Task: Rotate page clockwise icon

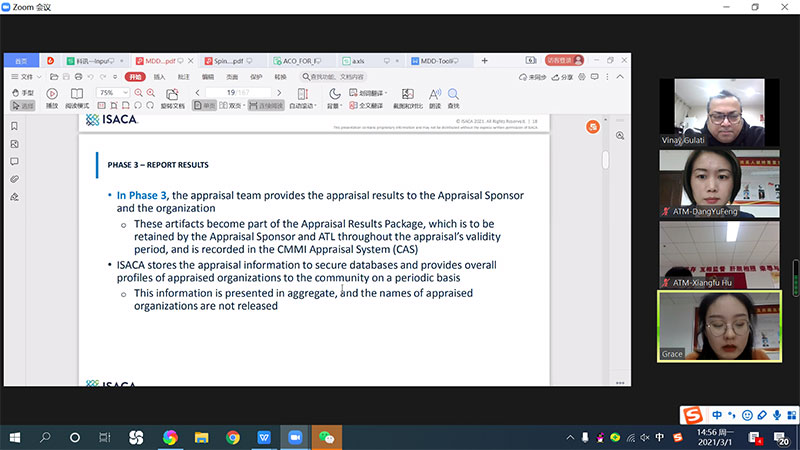Action: (x=150, y=106)
